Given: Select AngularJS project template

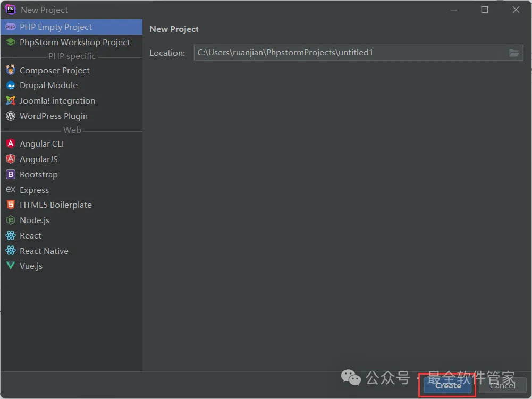Looking at the screenshot, I should pyautogui.click(x=72, y=159).
